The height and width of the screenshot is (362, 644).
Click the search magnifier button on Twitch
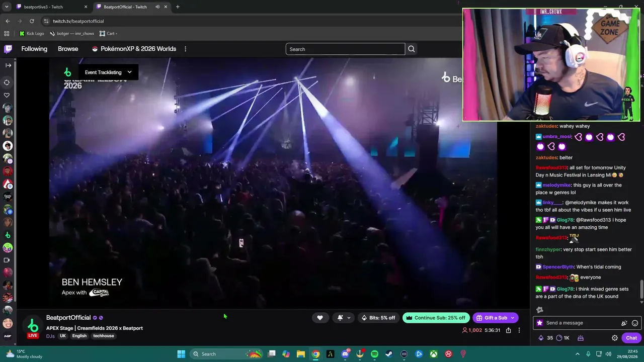411,49
